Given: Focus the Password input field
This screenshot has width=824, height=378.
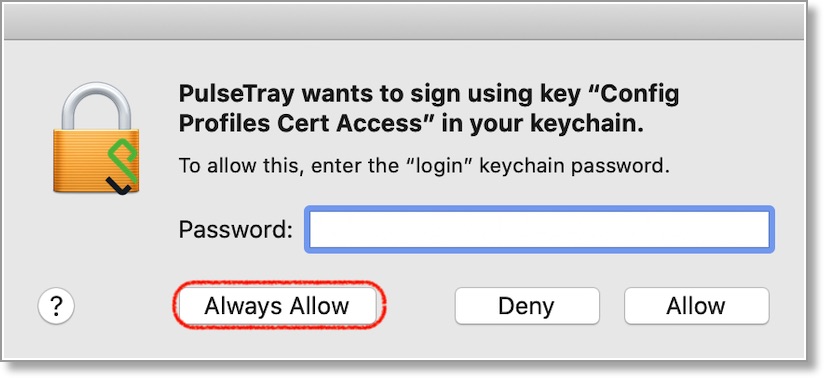Looking at the screenshot, I should pyautogui.click(x=539, y=229).
